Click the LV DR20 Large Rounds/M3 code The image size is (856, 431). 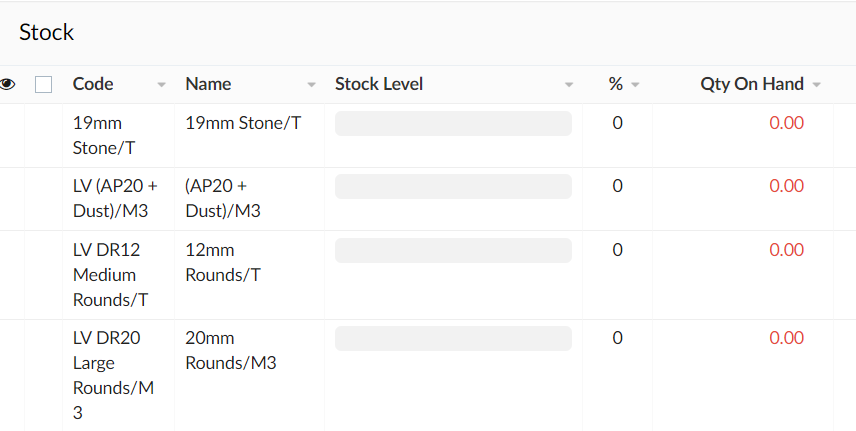point(114,375)
